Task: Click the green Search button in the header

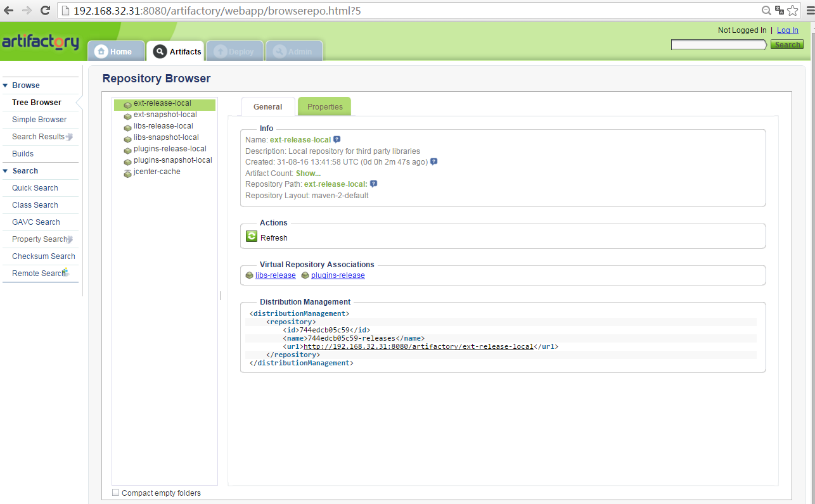Action: (787, 44)
